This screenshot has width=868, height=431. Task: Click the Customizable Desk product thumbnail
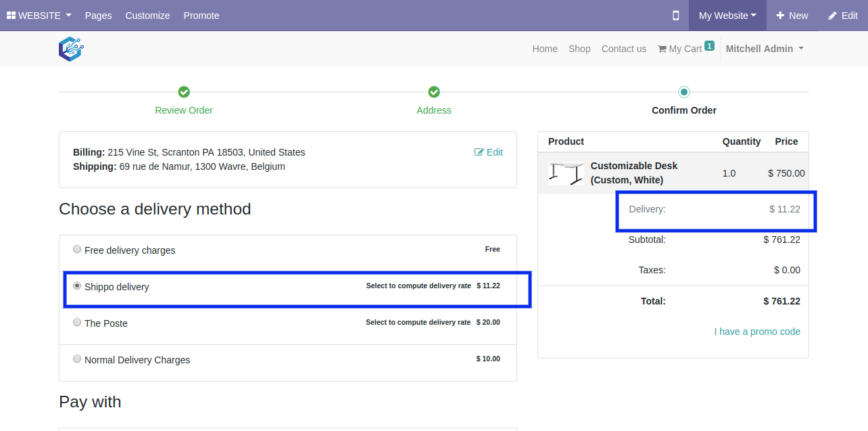pos(566,173)
